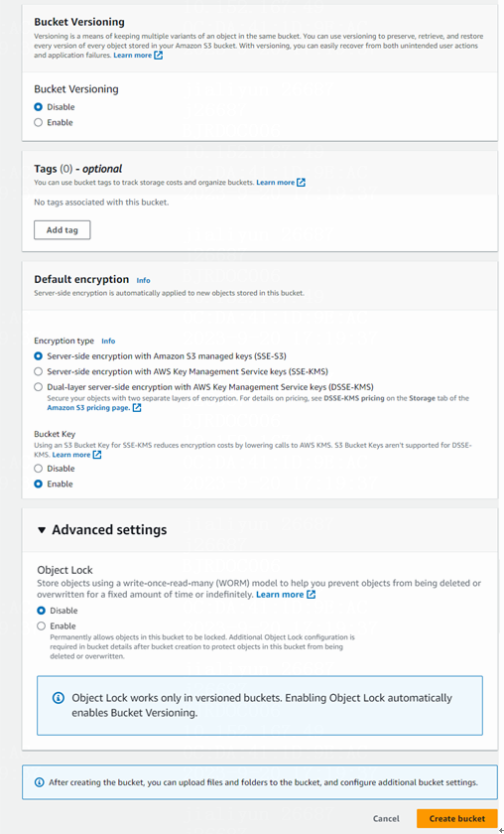Open Info link beside Default encryption

point(143,280)
